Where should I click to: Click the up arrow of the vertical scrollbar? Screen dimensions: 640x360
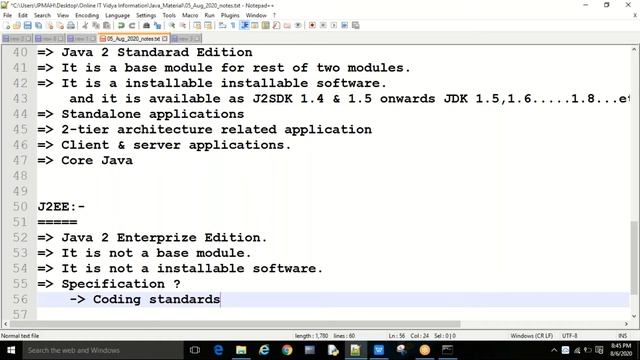634,49
